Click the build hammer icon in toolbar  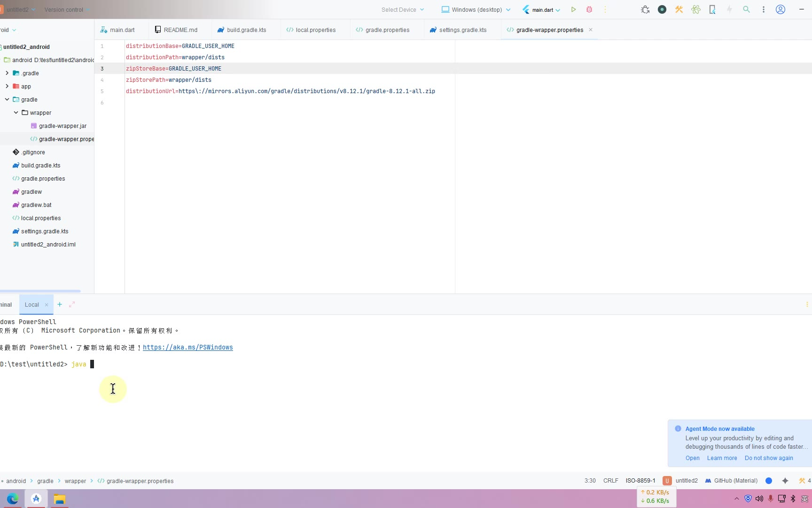click(679, 9)
